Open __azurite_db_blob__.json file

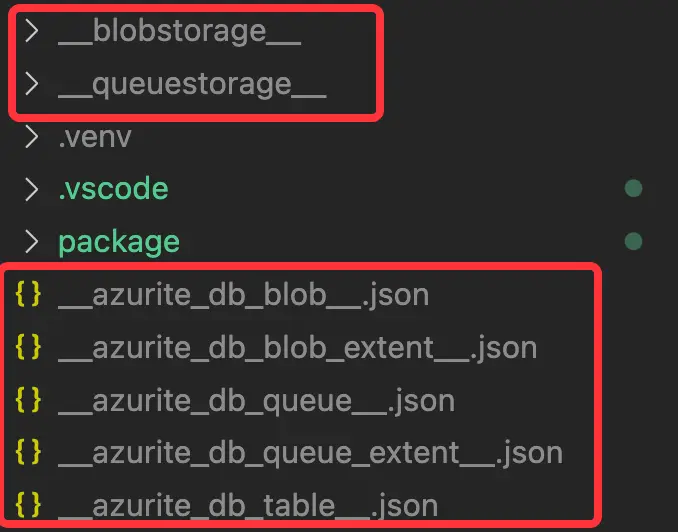[x=243, y=295]
